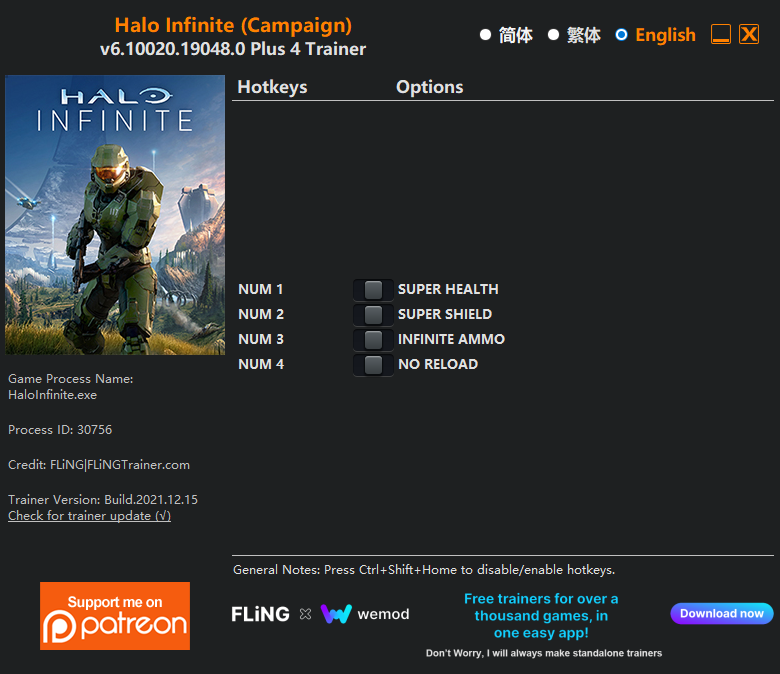
Task: Click the NO RELOAD option label
Action: click(438, 364)
